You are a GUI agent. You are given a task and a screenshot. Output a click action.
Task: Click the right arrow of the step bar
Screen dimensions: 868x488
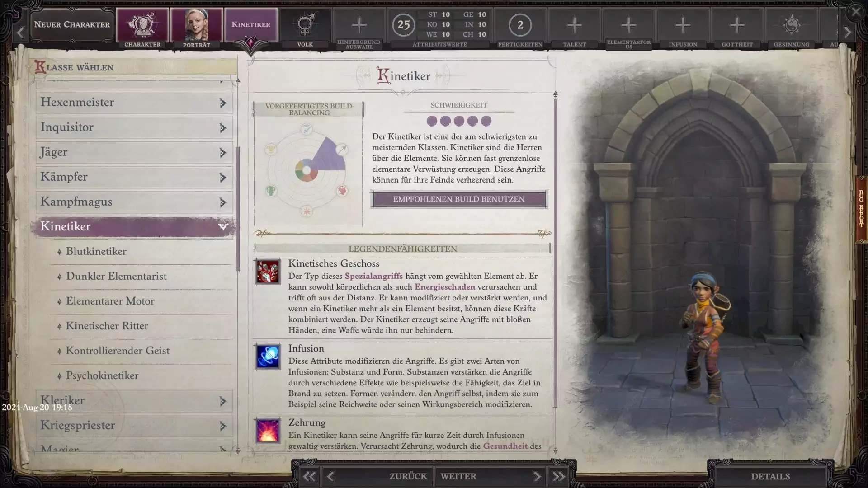pyautogui.click(x=848, y=32)
